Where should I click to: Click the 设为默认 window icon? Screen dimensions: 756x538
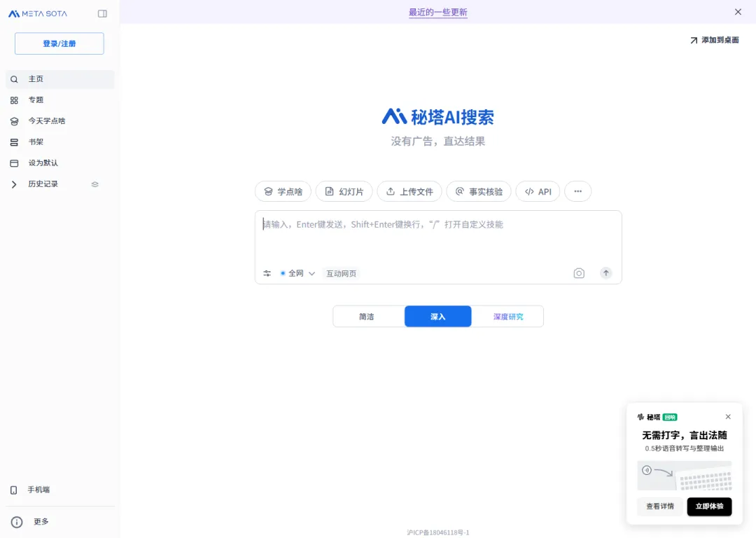[x=14, y=163]
